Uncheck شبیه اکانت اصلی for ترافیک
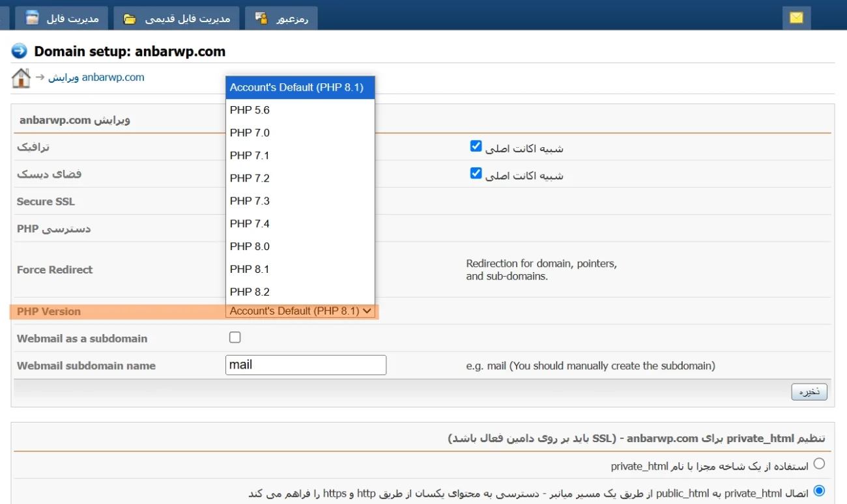Viewport: 847px width, 504px height. [x=476, y=146]
